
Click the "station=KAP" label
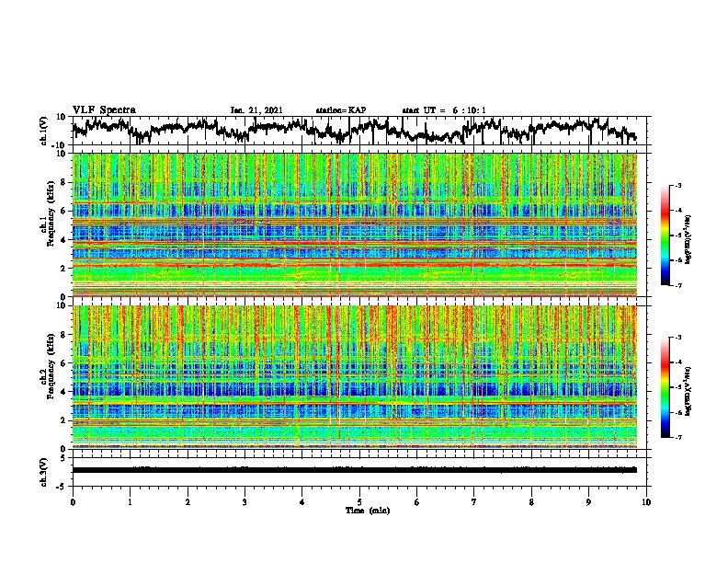341,110
